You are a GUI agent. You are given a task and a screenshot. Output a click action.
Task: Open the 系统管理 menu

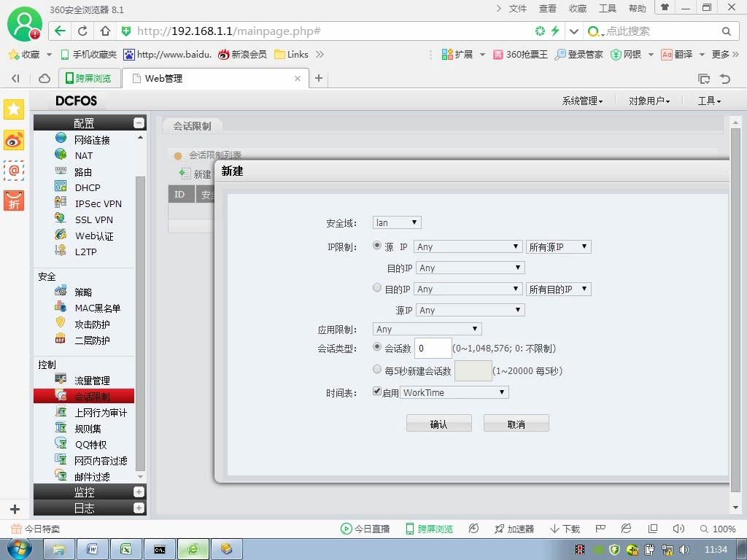pos(582,101)
